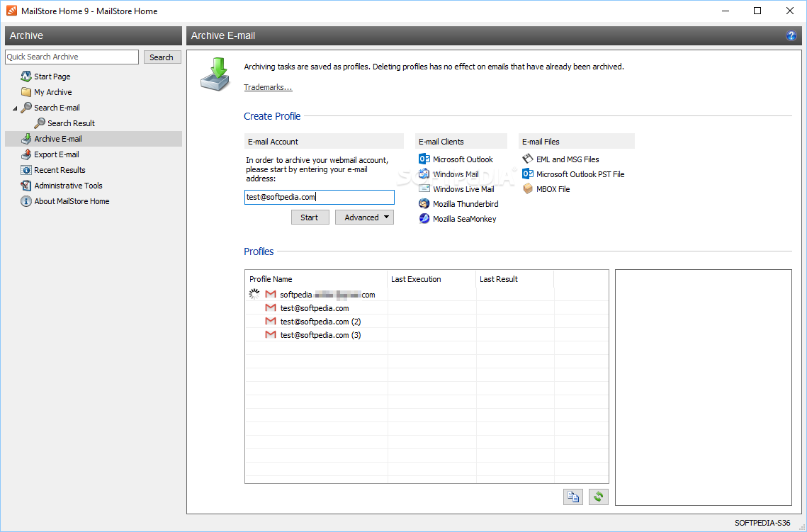Click the copy profile icon button below list
This screenshot has width=807, height=532.
(572, 497)
